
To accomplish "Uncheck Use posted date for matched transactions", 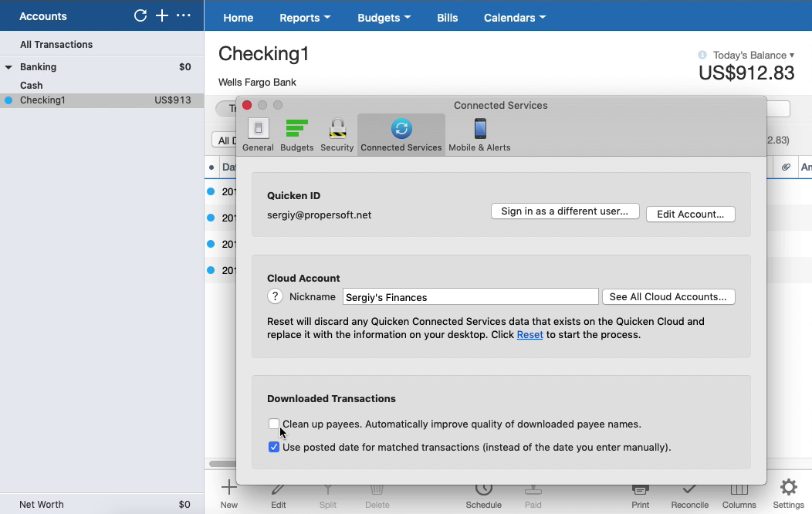I will coord(274,447).
